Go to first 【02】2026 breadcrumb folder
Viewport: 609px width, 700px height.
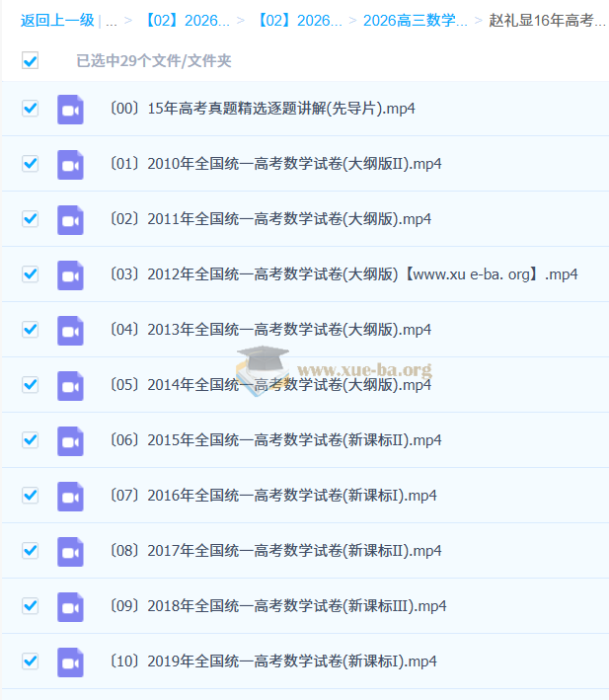tap(187, 21)
